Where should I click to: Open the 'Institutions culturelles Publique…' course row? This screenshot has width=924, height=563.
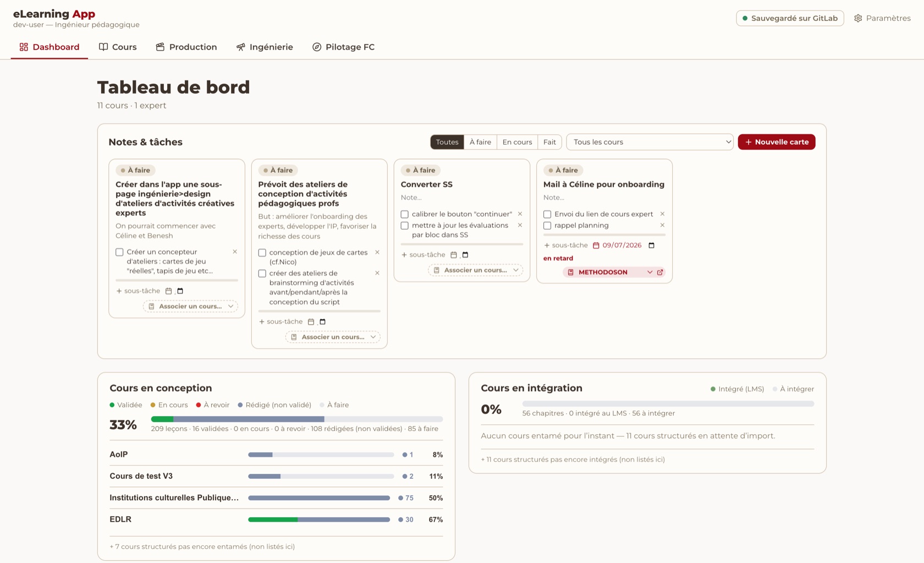point(276,498)
